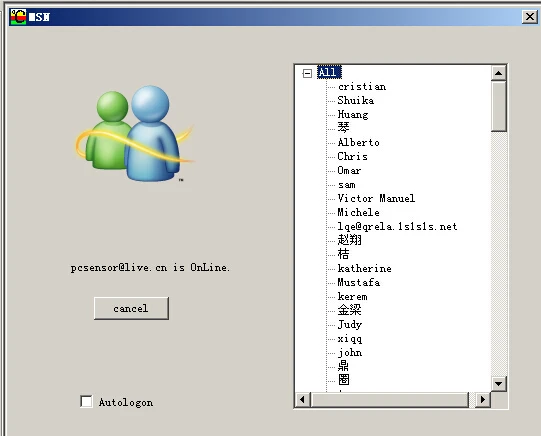Click the horizontal scroll right arrow
This screenshot has width=541, height=436.
[x=483, y=399]
